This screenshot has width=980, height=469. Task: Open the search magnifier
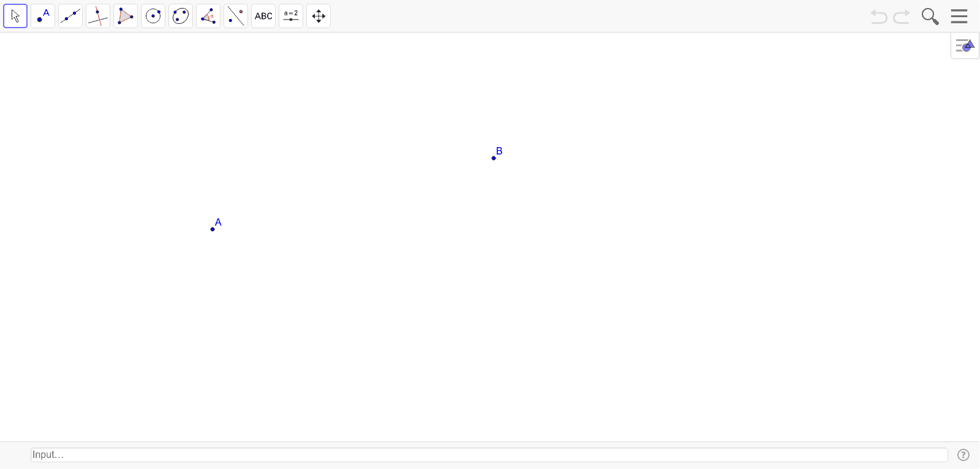pos(930,17)
